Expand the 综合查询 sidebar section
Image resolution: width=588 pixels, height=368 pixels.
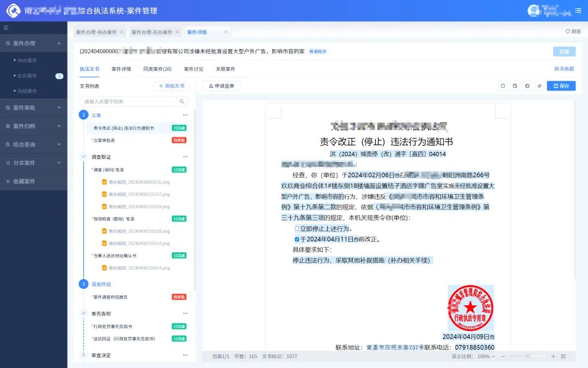click(33, 144)
